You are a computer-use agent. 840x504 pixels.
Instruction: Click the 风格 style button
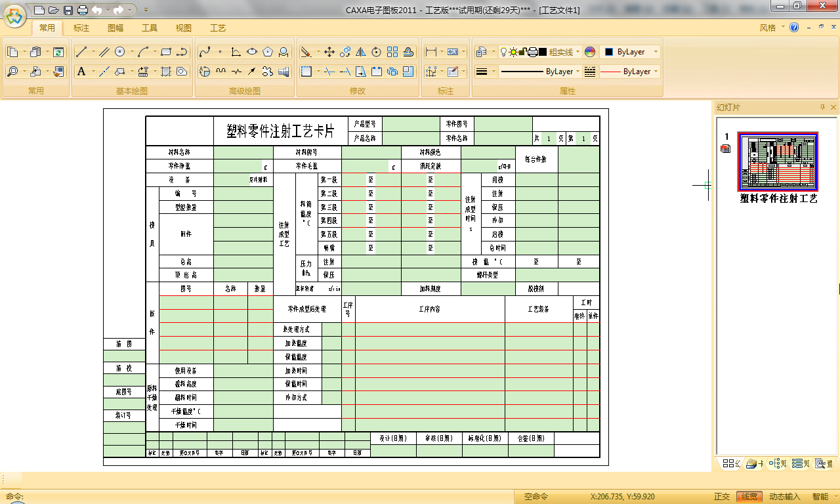click(768, 28)
